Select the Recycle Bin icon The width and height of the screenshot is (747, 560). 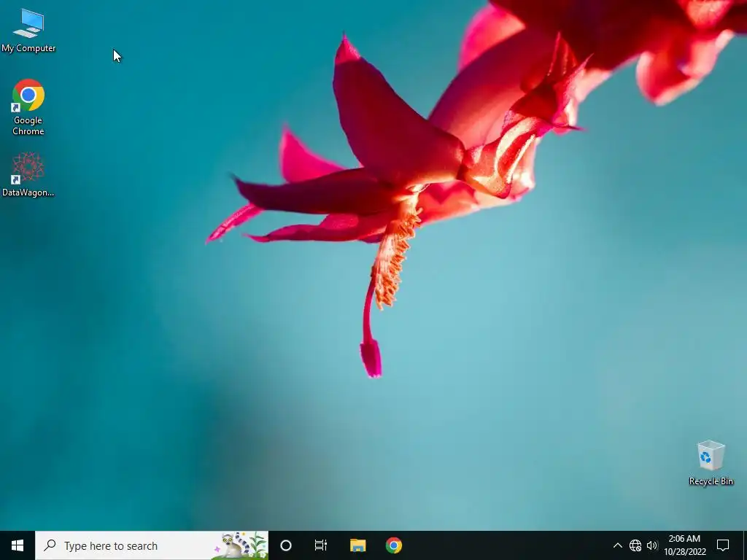tap(711, 462)
